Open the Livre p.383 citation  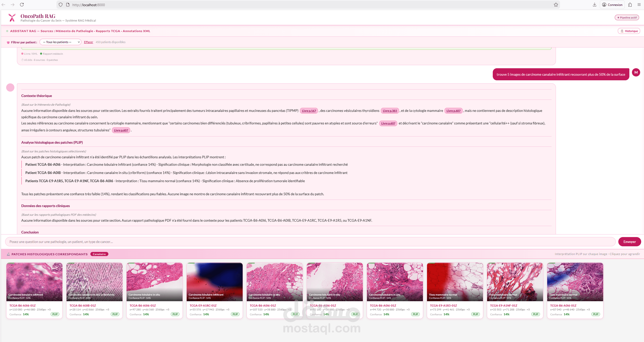pos(390,111)
